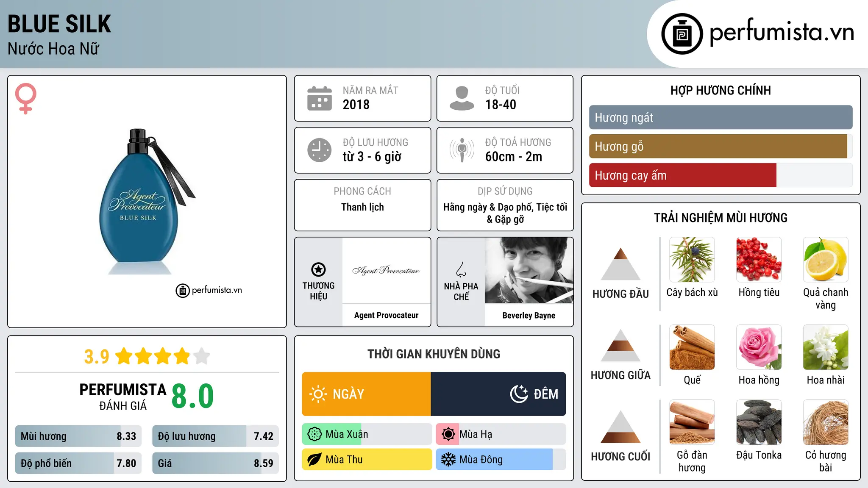Click the Mùa Hạ season bar
Screen dimensions: 868x488
pyautogui.click(x=501, y=434)
